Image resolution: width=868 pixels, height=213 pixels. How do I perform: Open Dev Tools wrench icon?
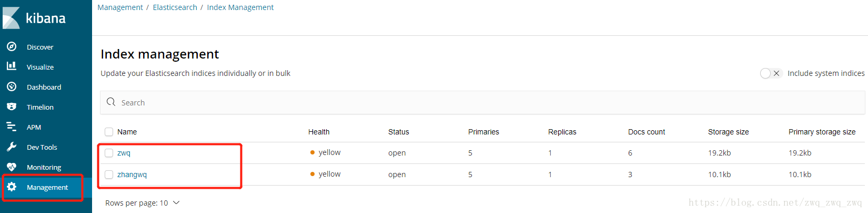point(12,147)
